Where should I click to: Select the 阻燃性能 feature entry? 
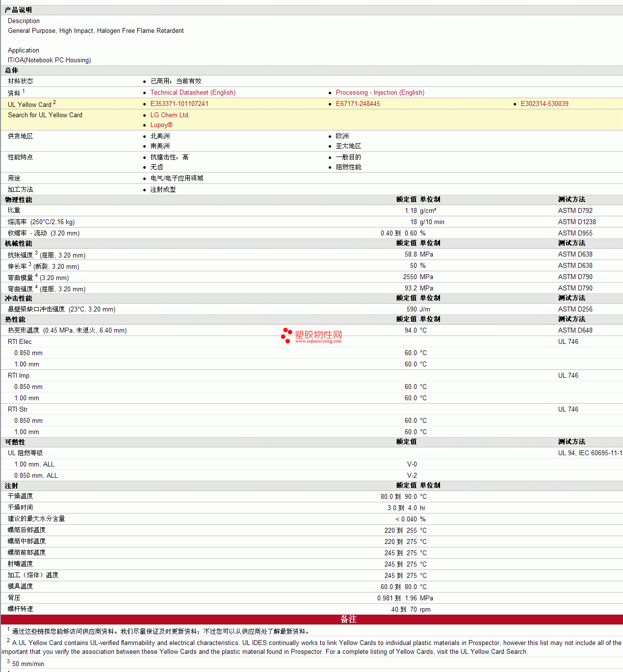point(348,167)
